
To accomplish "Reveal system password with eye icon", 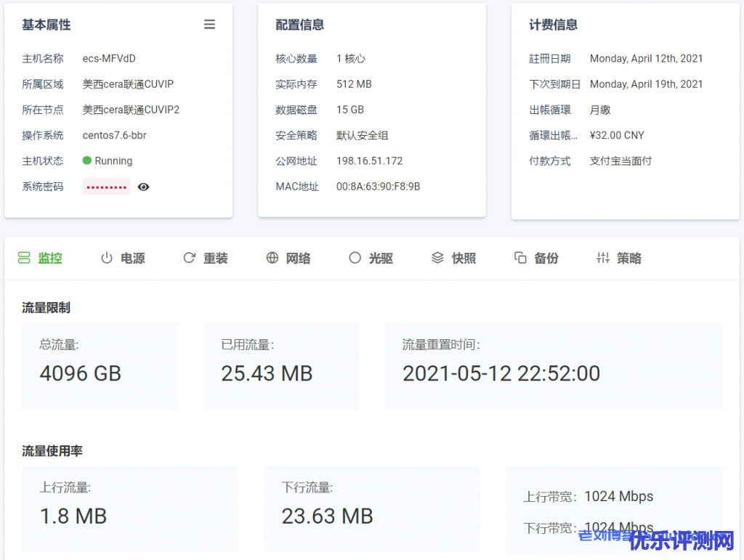I will (143, 187).
